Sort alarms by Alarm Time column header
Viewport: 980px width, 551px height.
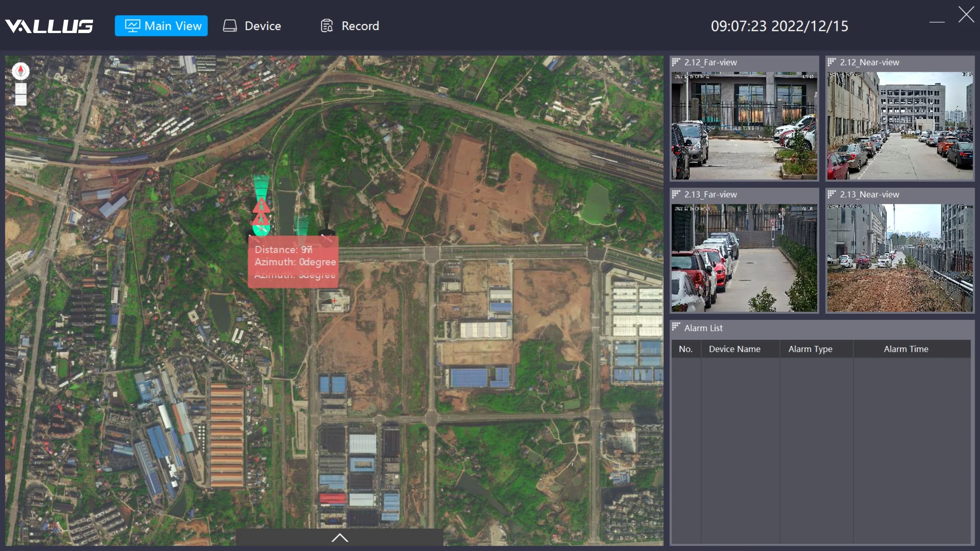pos(906,349)
